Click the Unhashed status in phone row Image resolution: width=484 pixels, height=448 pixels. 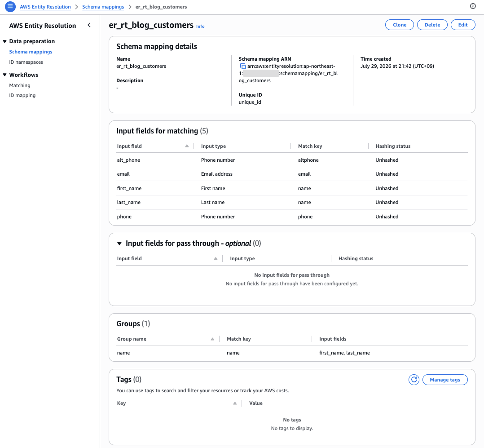point(387,217)
